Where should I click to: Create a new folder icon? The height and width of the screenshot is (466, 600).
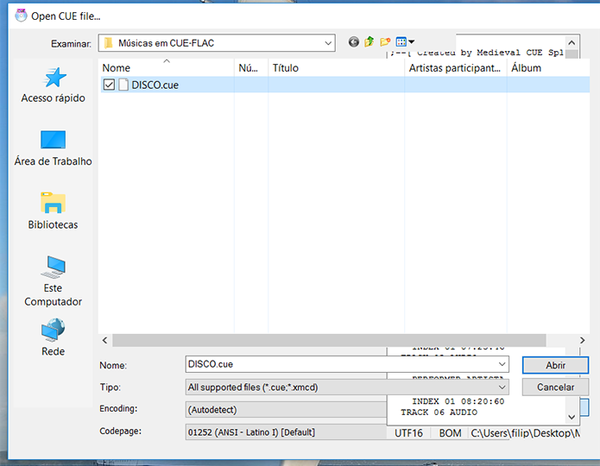385,42
